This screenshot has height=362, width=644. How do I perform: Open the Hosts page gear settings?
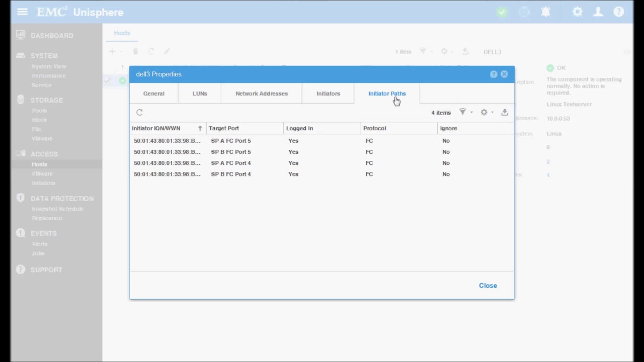(444, 51)
